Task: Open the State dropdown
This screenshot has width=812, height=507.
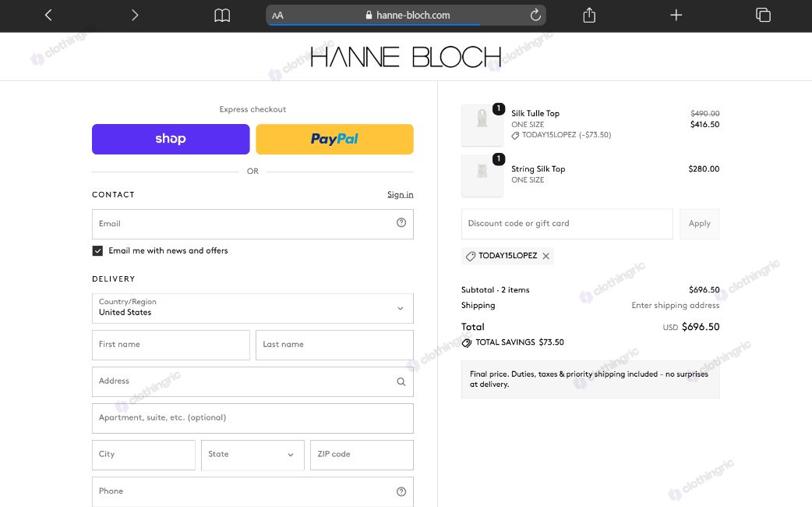Action: click(x=252, y=455)
